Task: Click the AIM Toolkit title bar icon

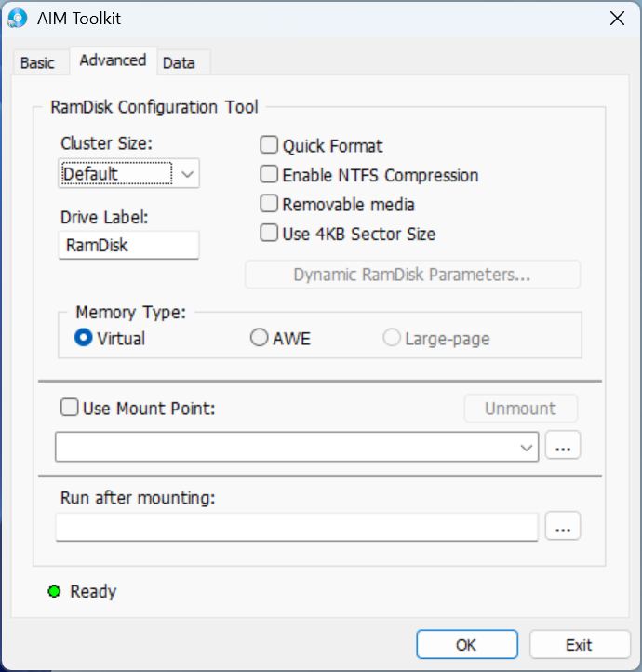Action: coord(18,19)
